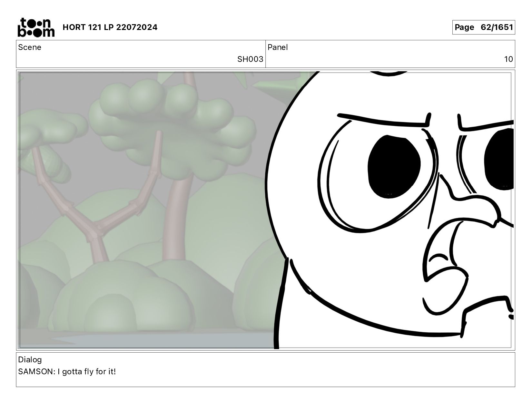Select the title text HORT 121 LP 22072024

(x=110, y=27)
